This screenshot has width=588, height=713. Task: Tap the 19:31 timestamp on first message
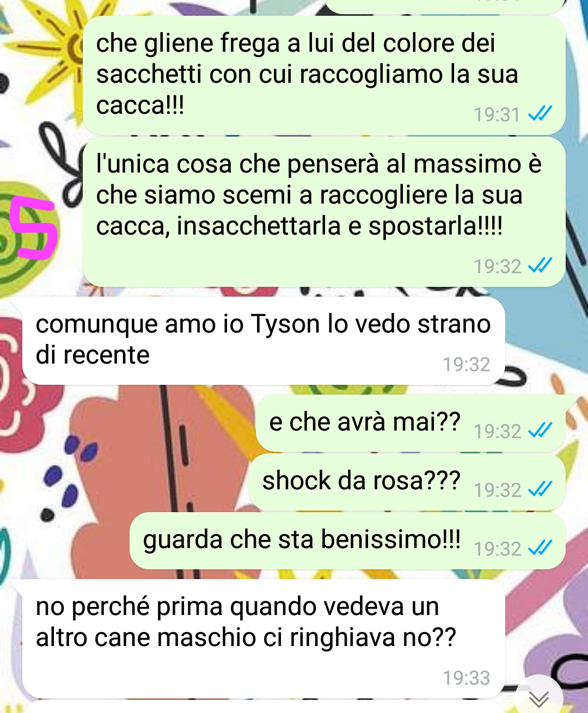tap(497, 114)
